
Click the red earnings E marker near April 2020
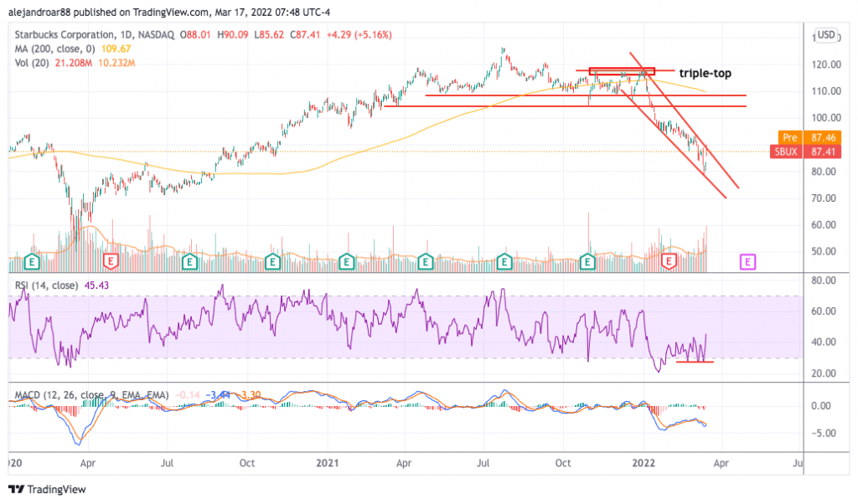pyautogui.click(x=111, y=261)
